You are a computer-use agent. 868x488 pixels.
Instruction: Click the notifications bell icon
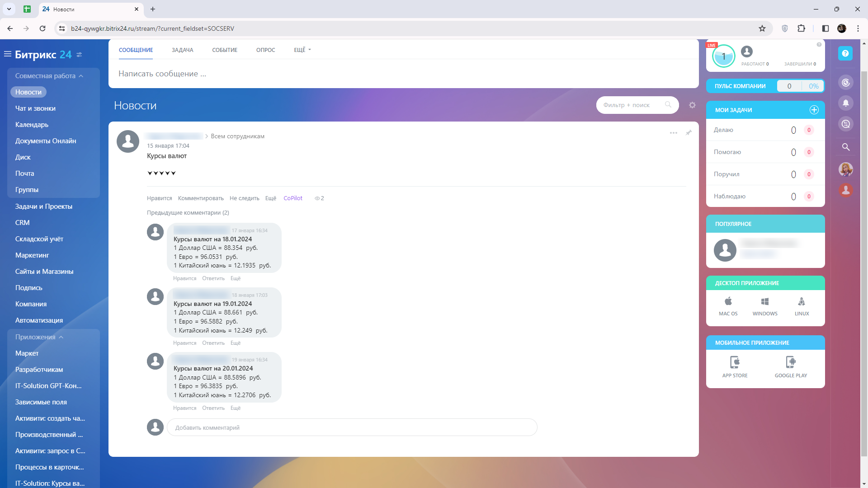[x=845, y=103]
